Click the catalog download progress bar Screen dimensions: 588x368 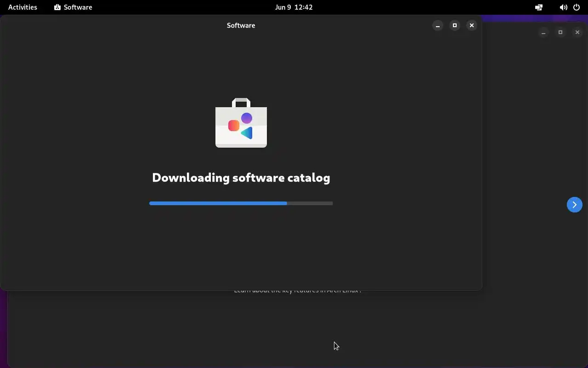241,203
